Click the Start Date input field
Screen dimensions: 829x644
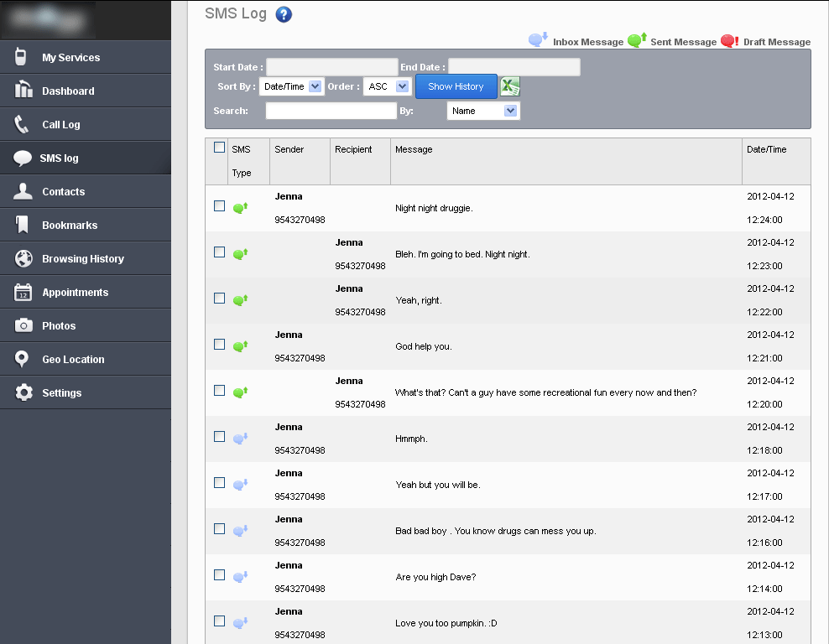click(x=331, y=67)
